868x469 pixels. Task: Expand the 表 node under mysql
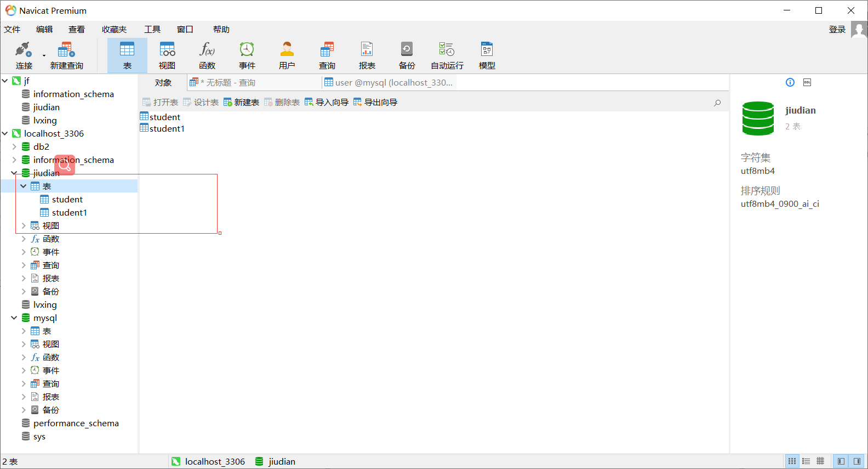click(24, 331)
